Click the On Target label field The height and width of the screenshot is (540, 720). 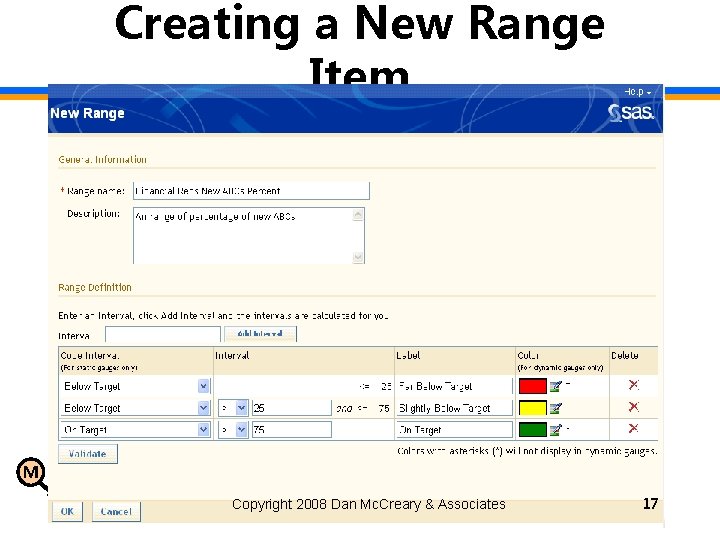pos(455,429)
